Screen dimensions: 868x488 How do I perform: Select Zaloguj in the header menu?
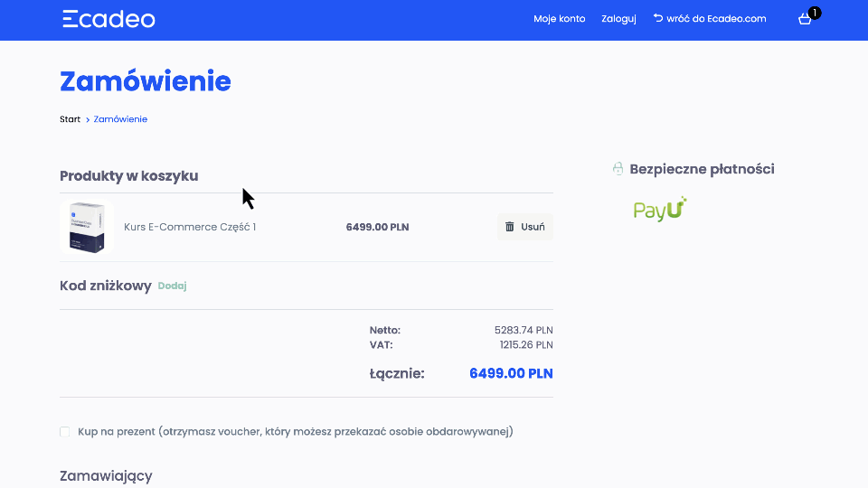point(618,19)
